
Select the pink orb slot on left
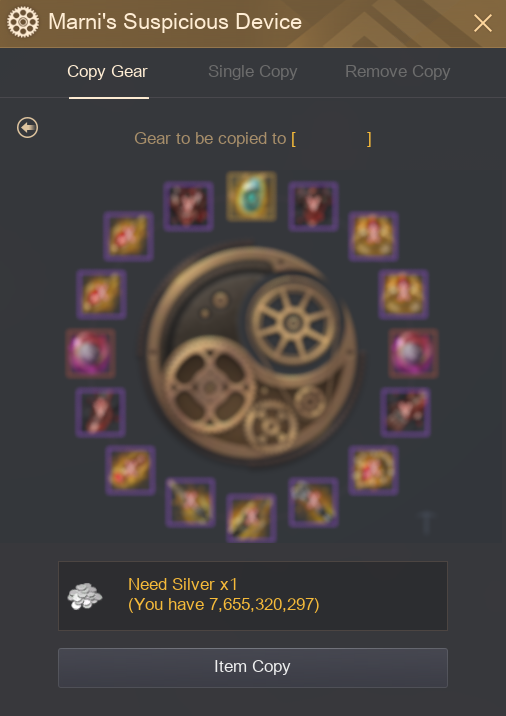90,353
